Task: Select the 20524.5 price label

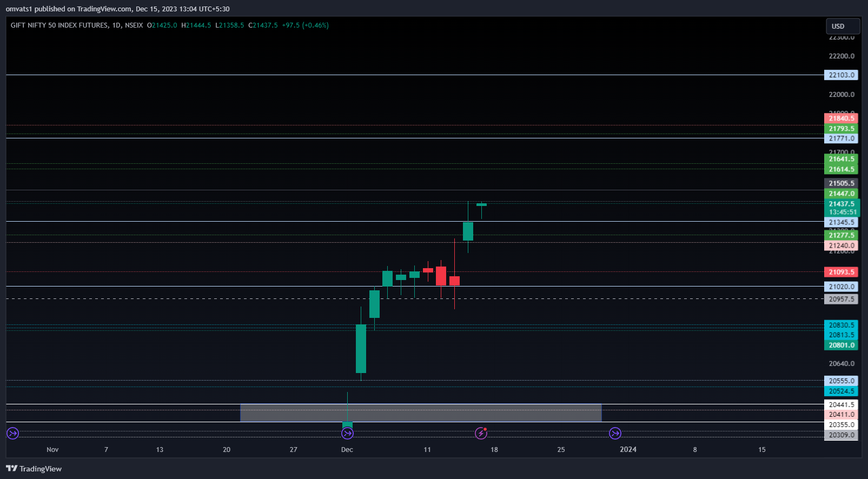Action: point(841,391)
